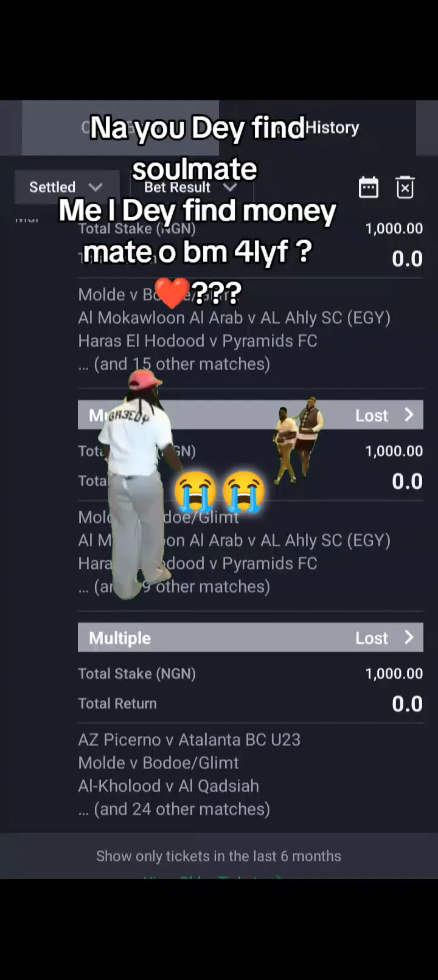The image size is (438, 980).
Task: Open the bottom Multiple Lost ticket chevron
Action: click(x=409, y=637)
